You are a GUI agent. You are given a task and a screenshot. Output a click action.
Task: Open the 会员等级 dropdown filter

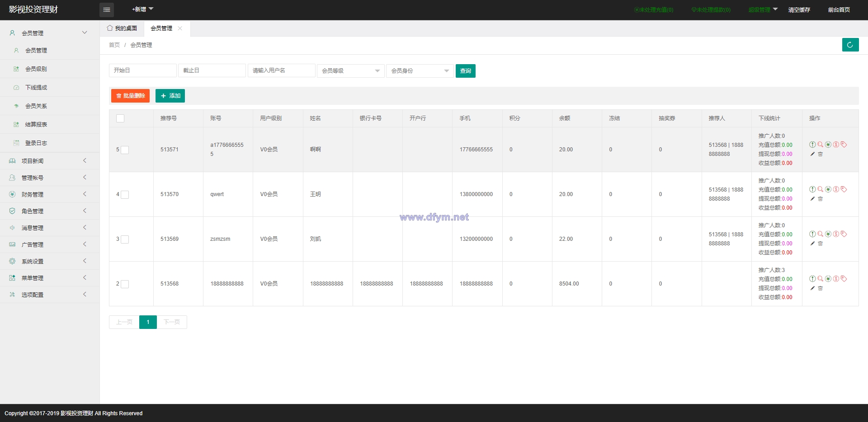[351, 71]
